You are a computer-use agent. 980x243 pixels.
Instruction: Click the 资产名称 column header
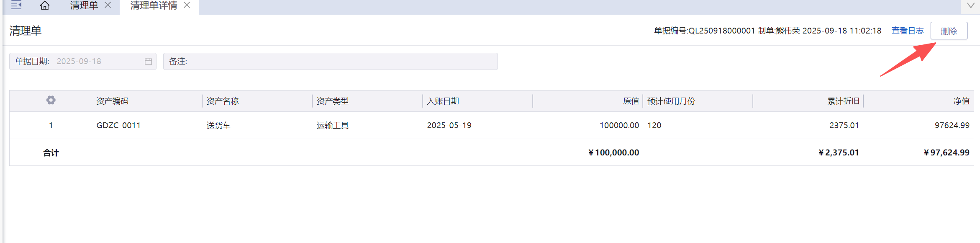click(x=223, y=101)
